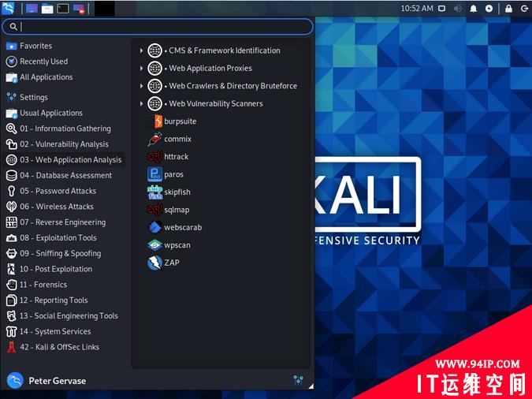
Task: Open 08 - Exploitation Tools
Action: [51, 238]
